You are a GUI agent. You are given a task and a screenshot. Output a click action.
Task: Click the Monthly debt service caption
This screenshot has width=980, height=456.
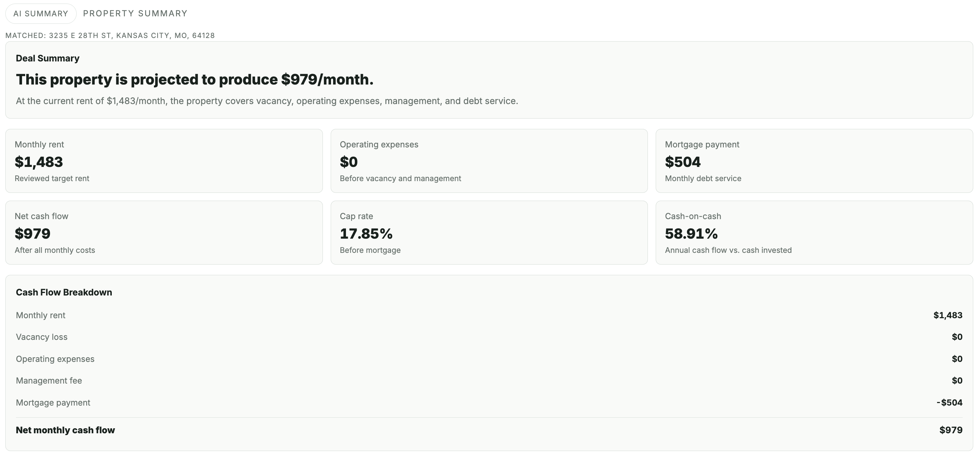click(703, 179)
